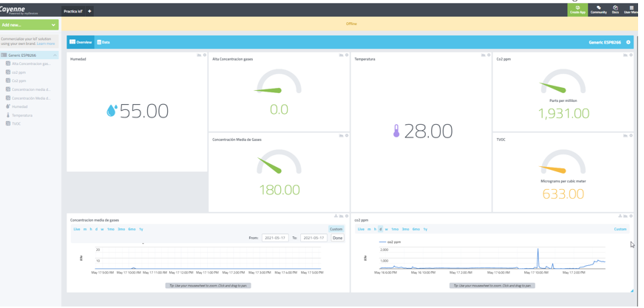
Task: Open Temperatura widget chart icon
Action: (x=484, y=55)
